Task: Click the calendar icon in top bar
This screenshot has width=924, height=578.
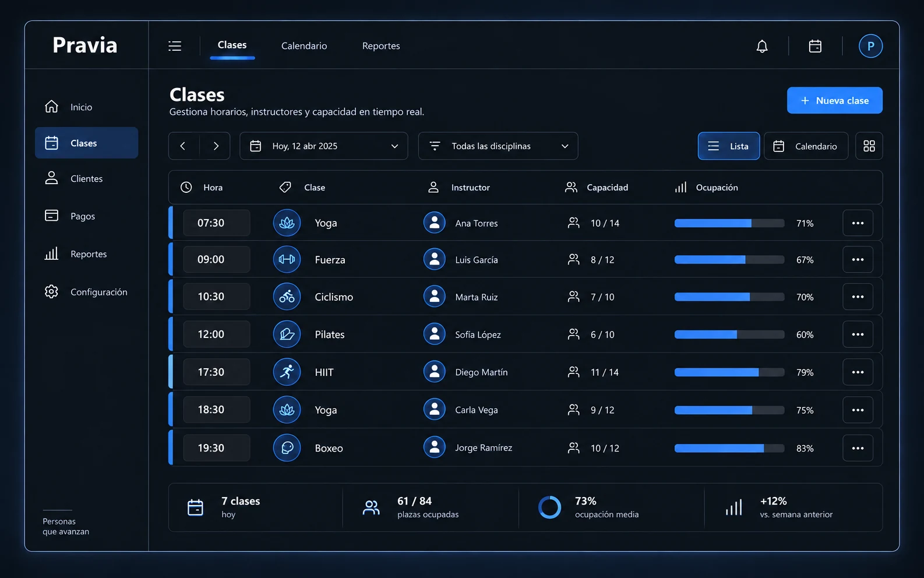Action: click(815, 46)
